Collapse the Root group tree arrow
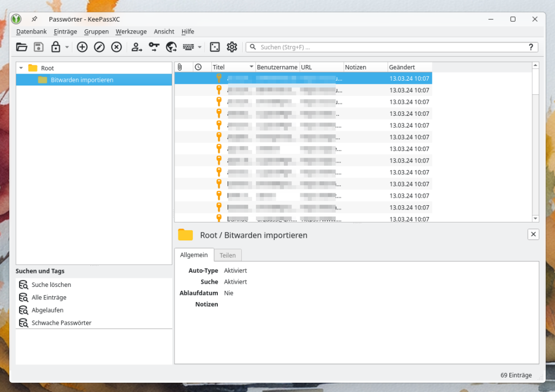The height and width of the screenshot is (392, 555). click(x=21, y=68)
